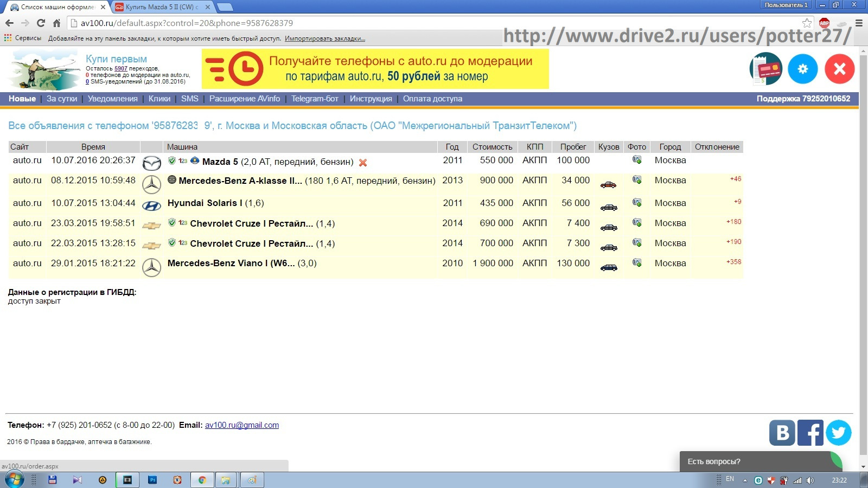Open photo icon in the Mercedes-Benz Viano row
The image size is (868, 488).
pyautogui.click(x=637, y=262)
